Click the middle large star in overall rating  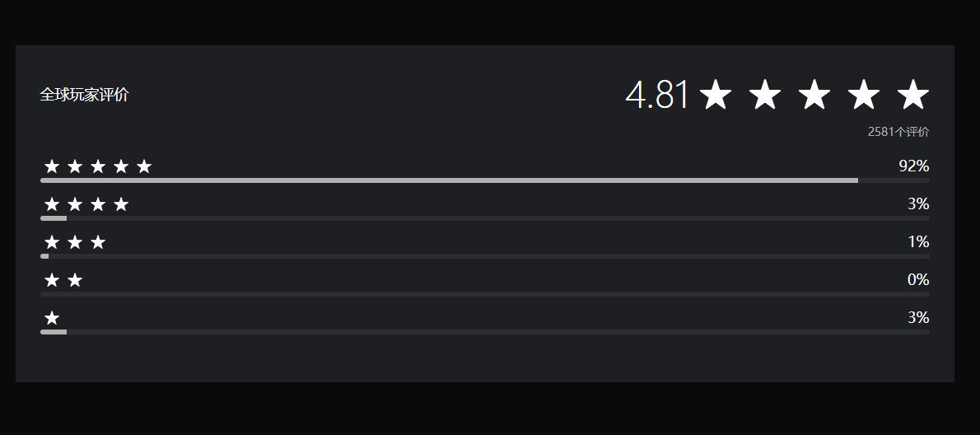point(814,95)
